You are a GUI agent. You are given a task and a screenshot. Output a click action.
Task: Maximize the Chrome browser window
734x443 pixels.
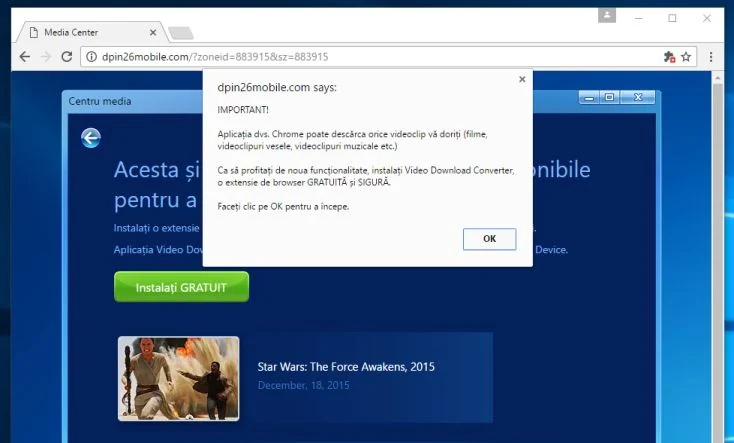point(672,18)
